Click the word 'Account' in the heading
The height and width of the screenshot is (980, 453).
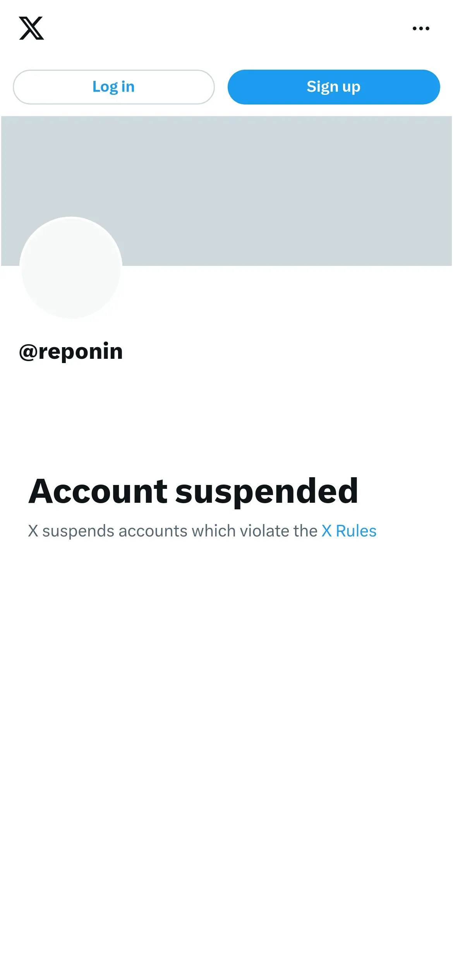[98, 491]
